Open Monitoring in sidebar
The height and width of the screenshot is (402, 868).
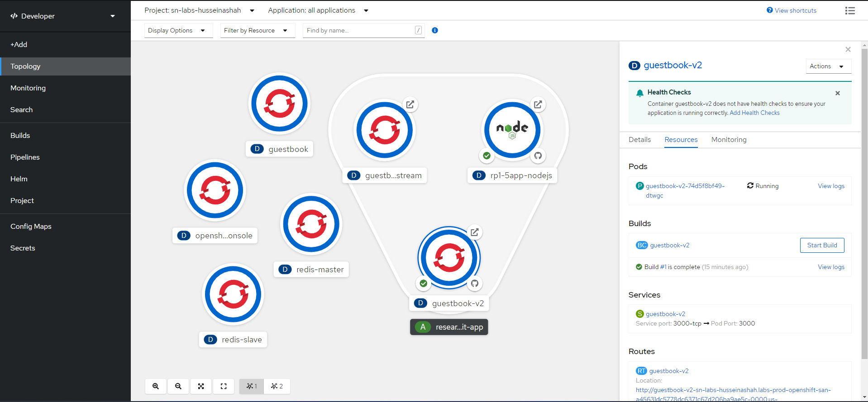click(65, 88)
